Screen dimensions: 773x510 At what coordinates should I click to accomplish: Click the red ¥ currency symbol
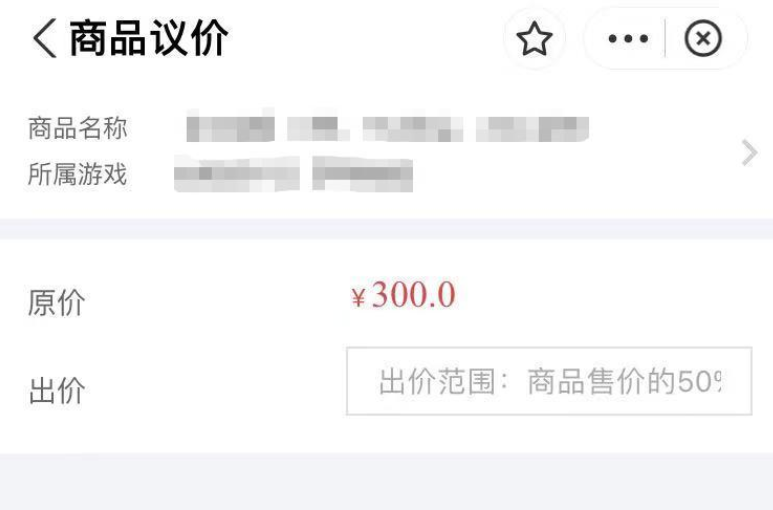358,298
